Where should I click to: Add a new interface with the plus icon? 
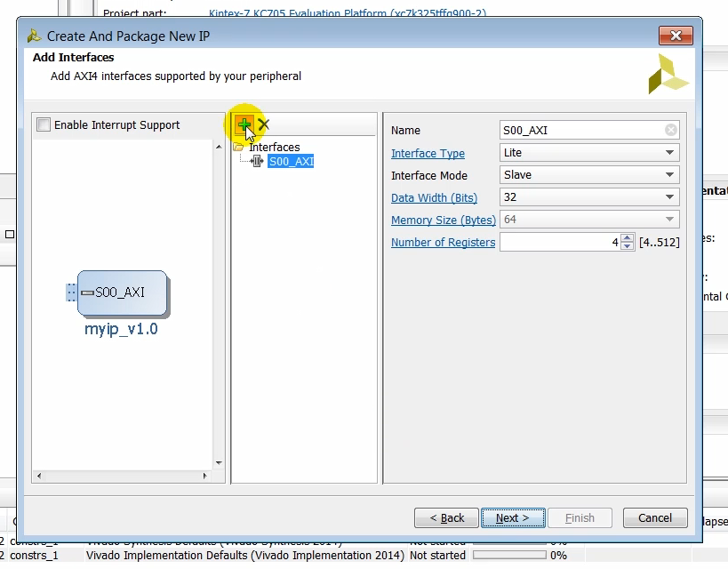pos(245,124)
